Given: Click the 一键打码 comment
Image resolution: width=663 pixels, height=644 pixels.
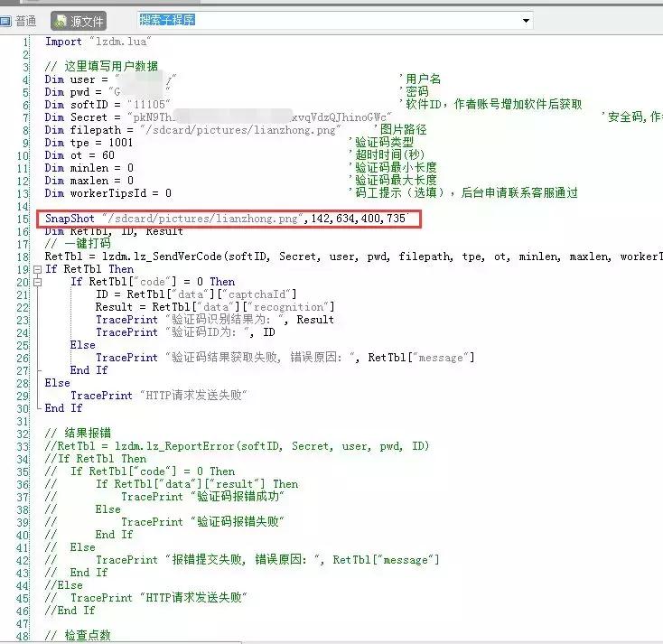Looking at the screenshot, I should coord(78,244).
